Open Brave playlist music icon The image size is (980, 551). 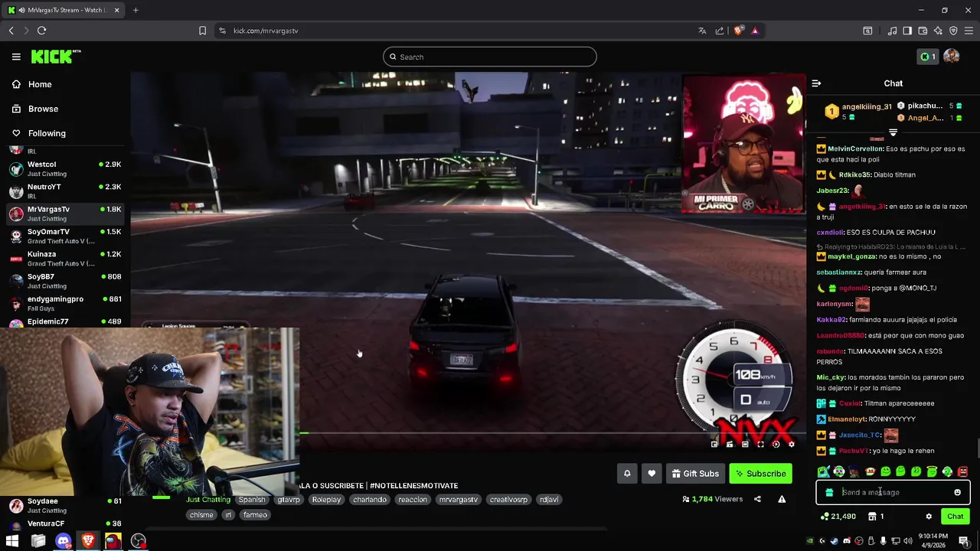pyautogui.click(x=892, y=31)
